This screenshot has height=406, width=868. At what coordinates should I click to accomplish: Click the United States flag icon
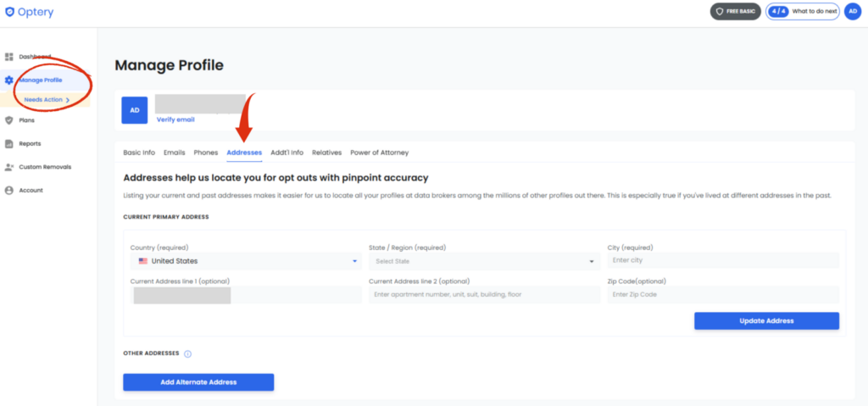(x=142, y=261)
